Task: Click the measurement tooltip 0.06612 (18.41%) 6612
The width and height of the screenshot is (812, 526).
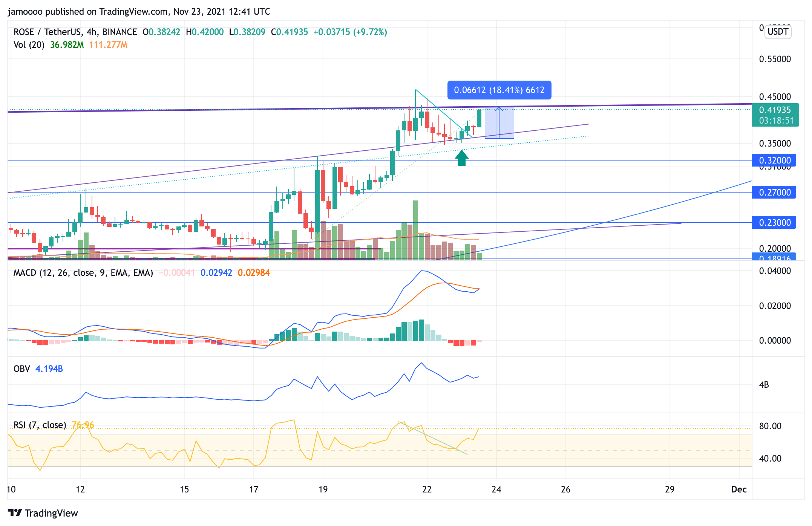Action: pyautogui.click(x=499, y=90)
